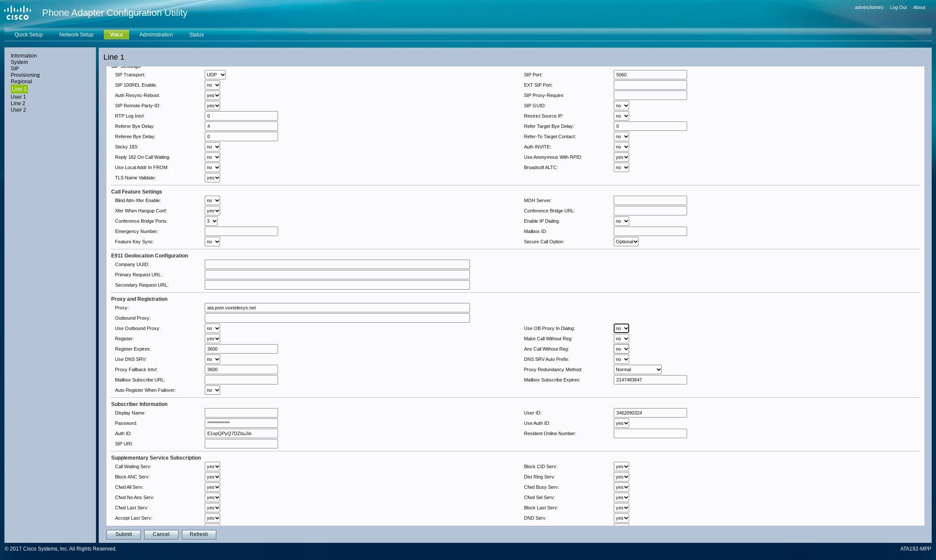The image size is (936, 560).
Task: Open the Secure Call Option dropdown
Action: click(626, 242)
